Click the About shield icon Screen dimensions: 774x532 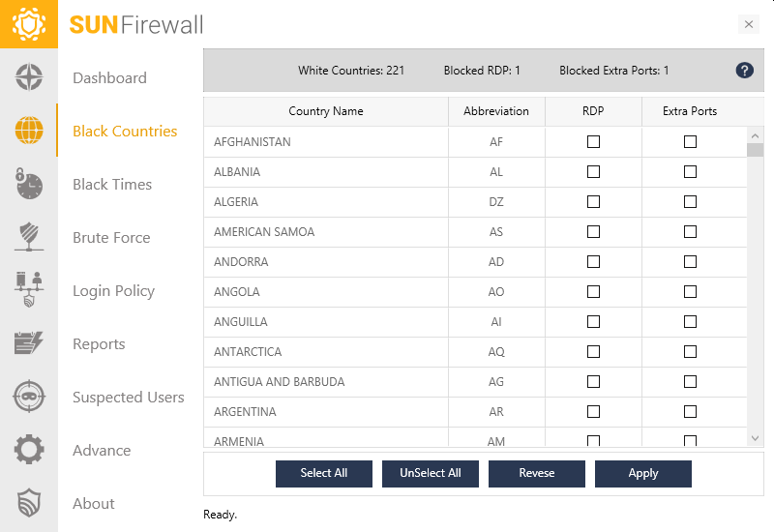(29, 503)
